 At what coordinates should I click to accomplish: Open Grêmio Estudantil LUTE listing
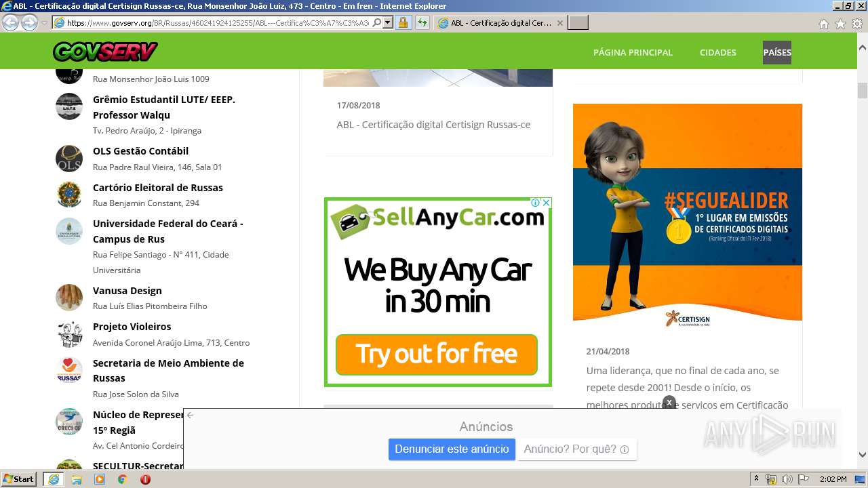coord(164,107)
